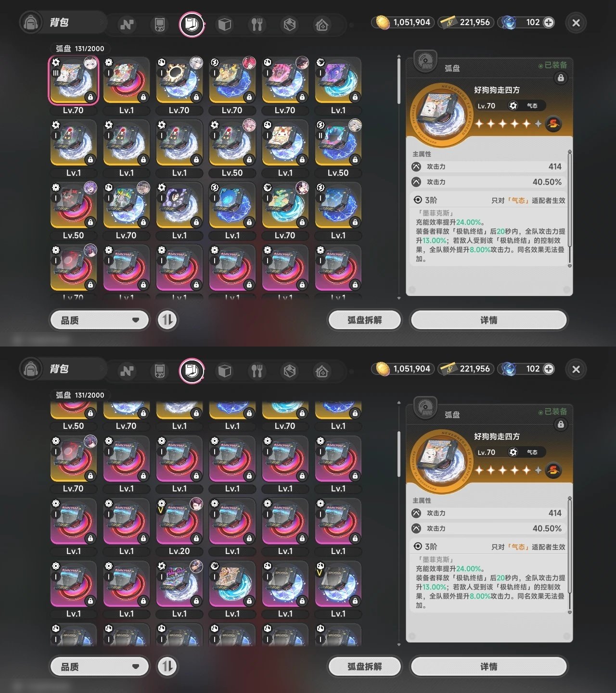Click the plus icon beside 102 in upper currency bar

coord(549,22)
